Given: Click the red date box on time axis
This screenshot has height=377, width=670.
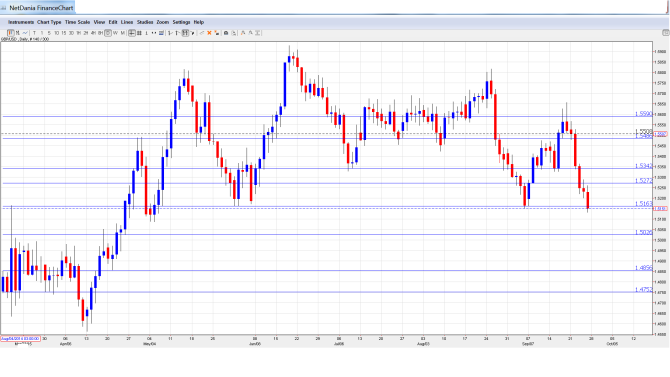Looking at the screenshot, I should click(x=20, y=339).
